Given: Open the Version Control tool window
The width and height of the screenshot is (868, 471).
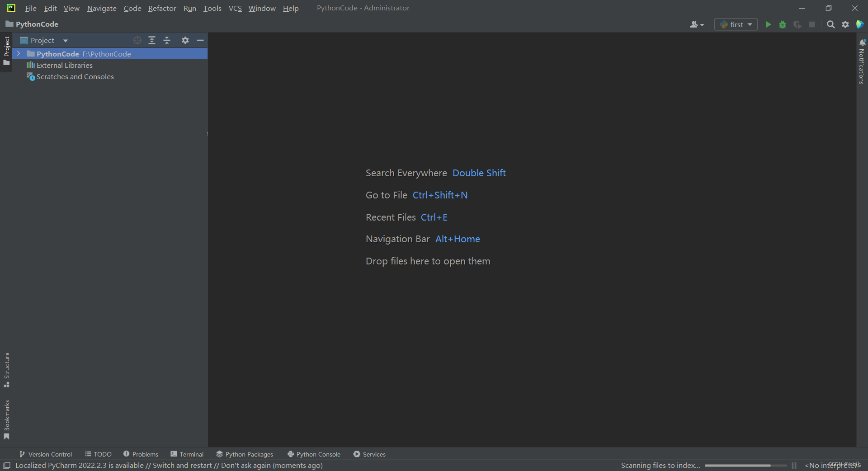Looking at the screenshot, I should pos(46,454).
